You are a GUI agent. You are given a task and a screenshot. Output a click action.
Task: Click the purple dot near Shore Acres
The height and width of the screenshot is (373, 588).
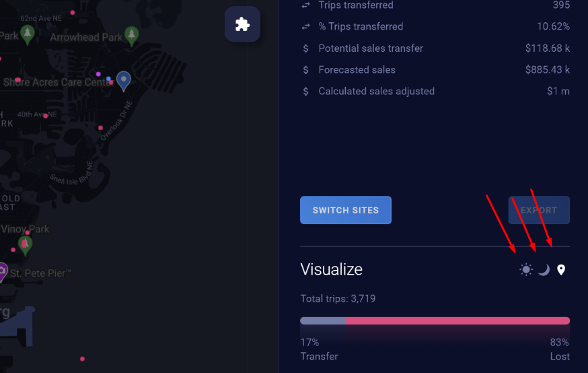coord(98,74)
